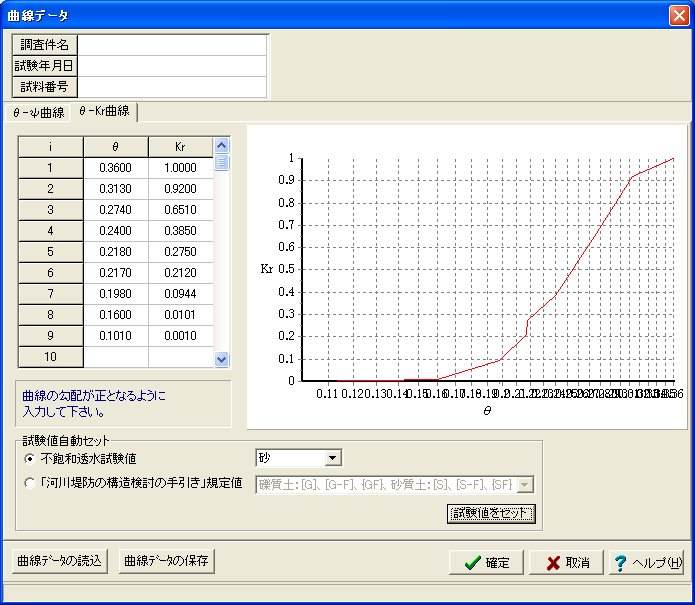Click the 試験値をセット button
Image resolution: width=695 pixels, height=605 pixels.
click(491, 514)
